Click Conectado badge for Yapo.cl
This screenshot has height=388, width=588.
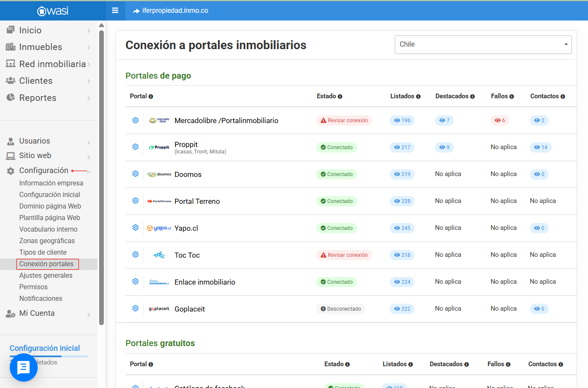[337, 228]
